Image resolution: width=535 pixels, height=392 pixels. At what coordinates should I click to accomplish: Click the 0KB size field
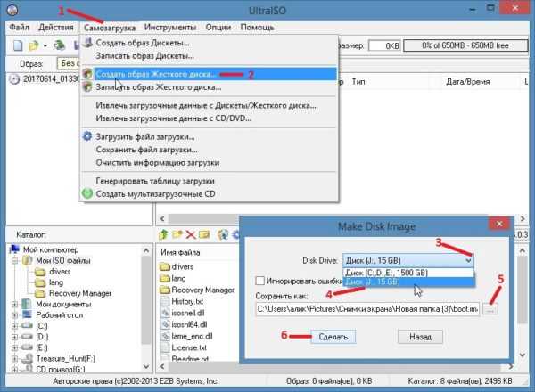(x=384, y=45)
